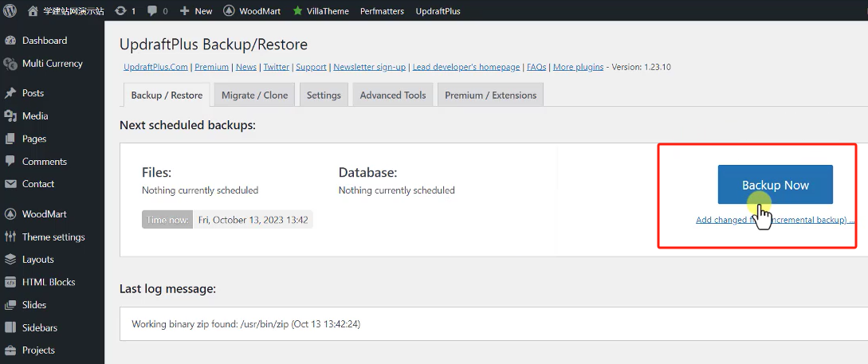Open the site home icon in admin bar

tap(33, 11)
